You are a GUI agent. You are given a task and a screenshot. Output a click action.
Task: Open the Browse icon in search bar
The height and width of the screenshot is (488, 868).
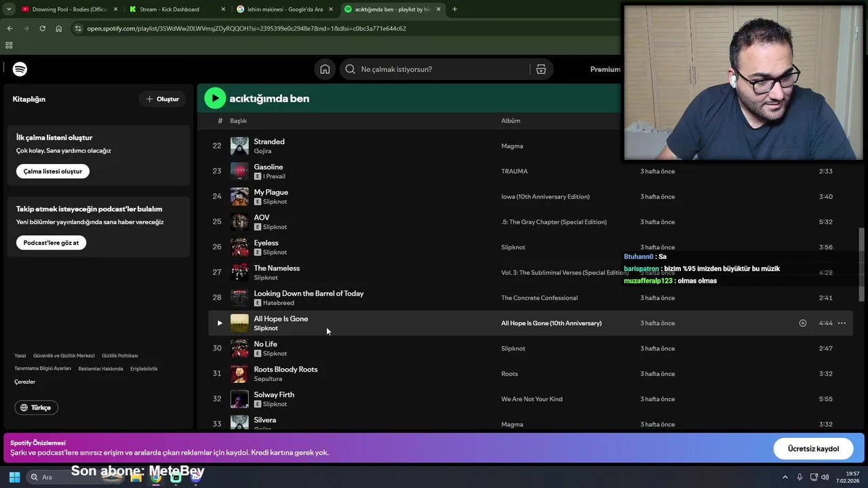[x=541, y=69]
